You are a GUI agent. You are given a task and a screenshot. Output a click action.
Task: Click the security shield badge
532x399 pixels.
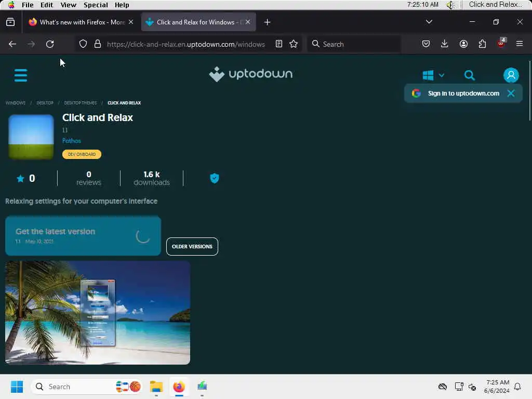215,178
